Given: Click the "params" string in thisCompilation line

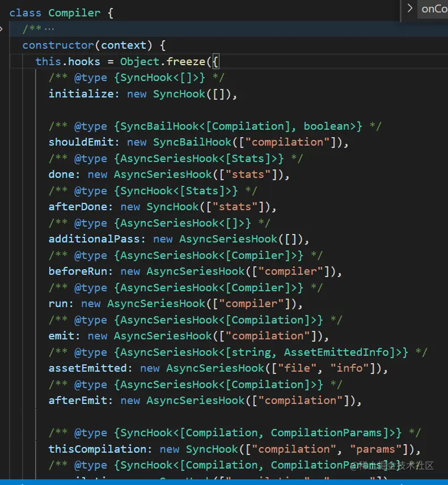Looking at the screenshot, I should (x=376, y=449).
